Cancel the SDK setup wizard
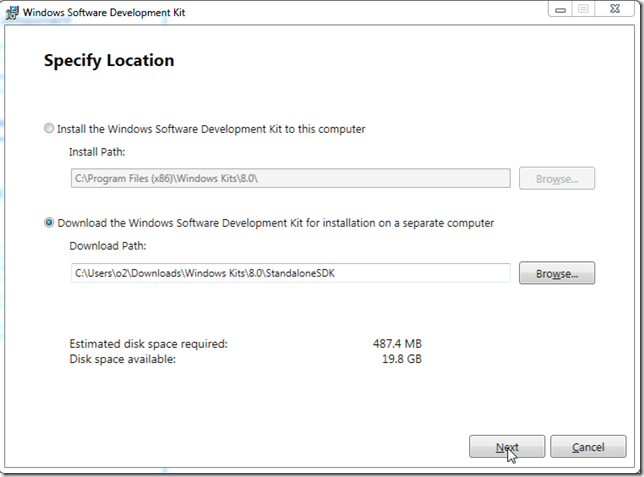 [588, 447]
